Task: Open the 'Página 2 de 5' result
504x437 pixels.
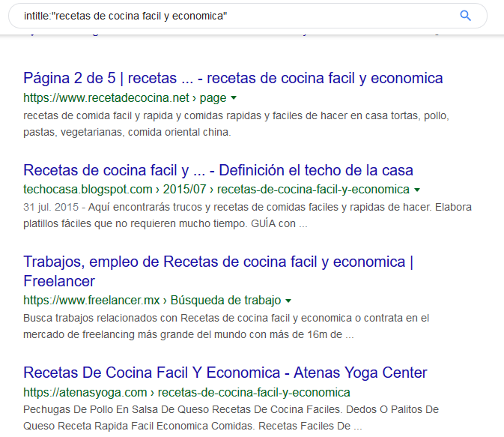Action: coord(233,78)
